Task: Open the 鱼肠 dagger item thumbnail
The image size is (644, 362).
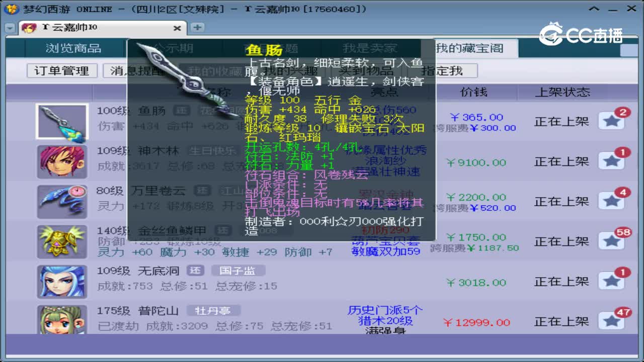Action: [x=62, y=122]
